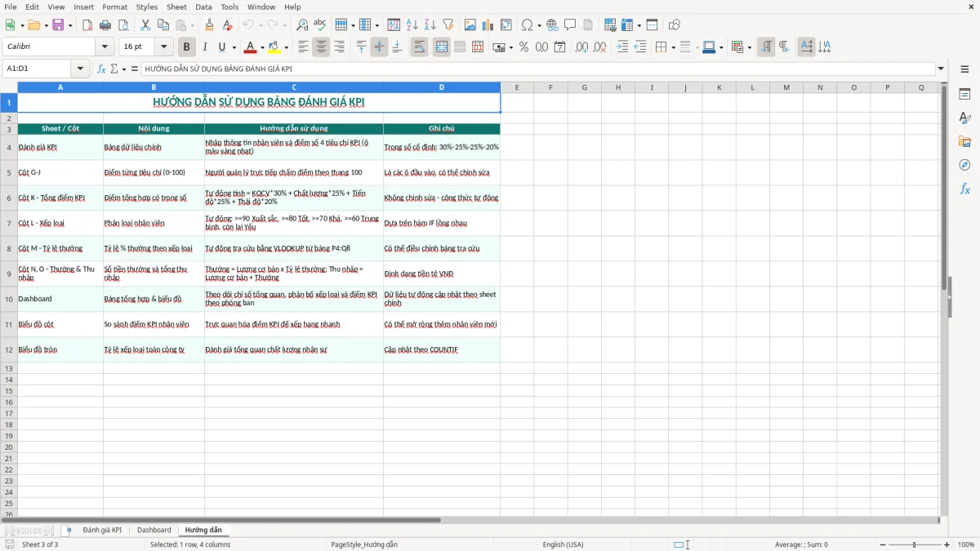Copy the selection
980x551 pixels.
(163, 25)
